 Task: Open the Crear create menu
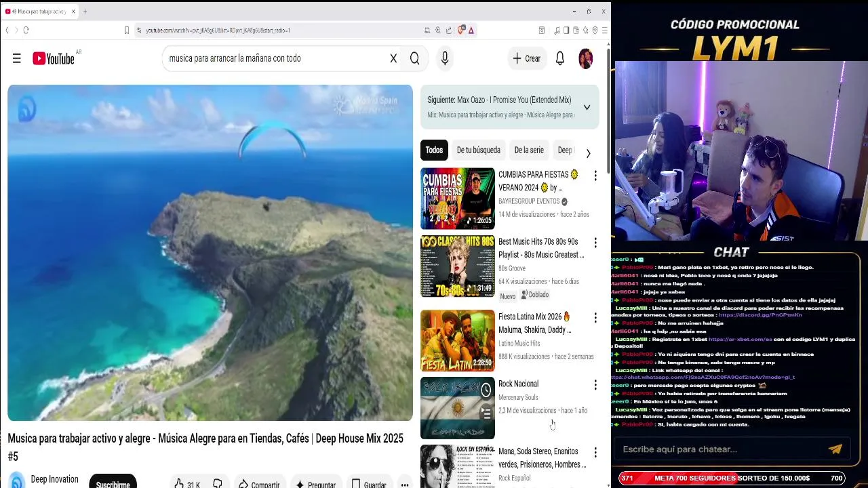click(527, 59)
